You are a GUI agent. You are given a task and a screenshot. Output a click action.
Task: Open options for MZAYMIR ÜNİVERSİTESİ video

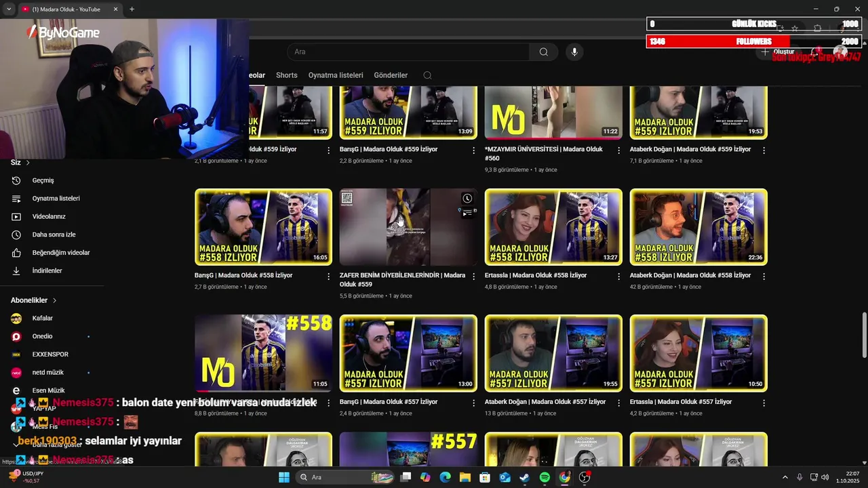click(x=619, y=150)
